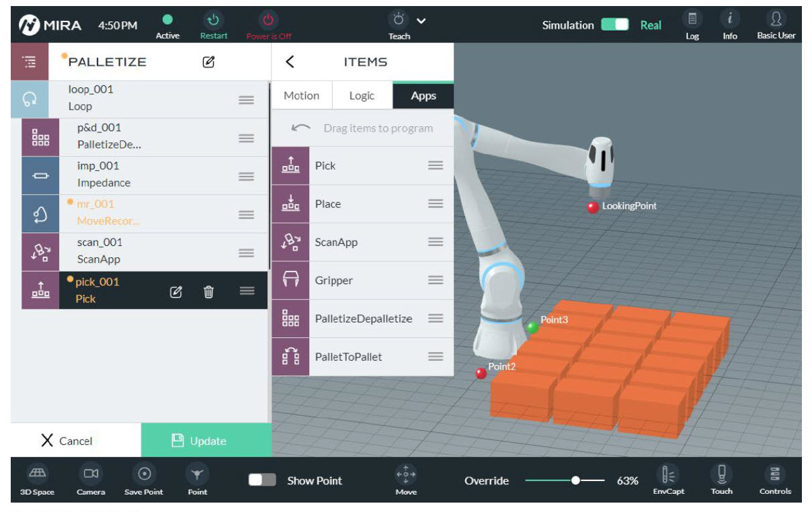Viewport: 812px width, 512px height.
Task: Click the Restart icon in top bar
Action: (214, 21)
